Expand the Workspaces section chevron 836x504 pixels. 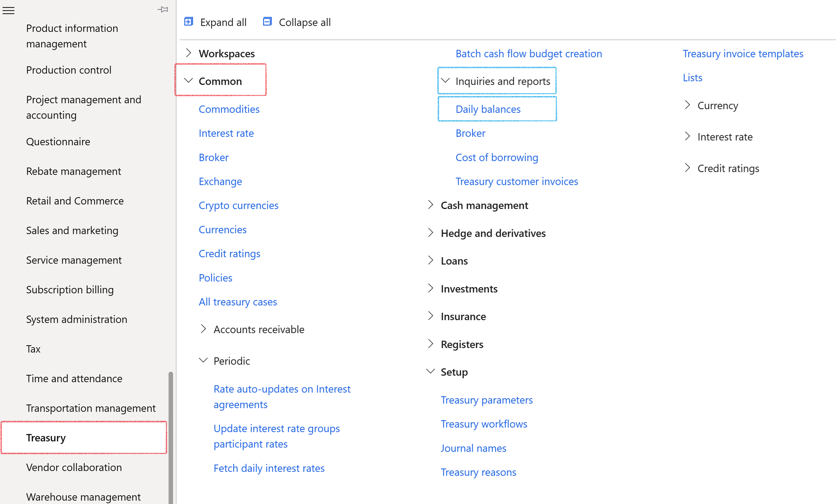[x=189, y=53]
